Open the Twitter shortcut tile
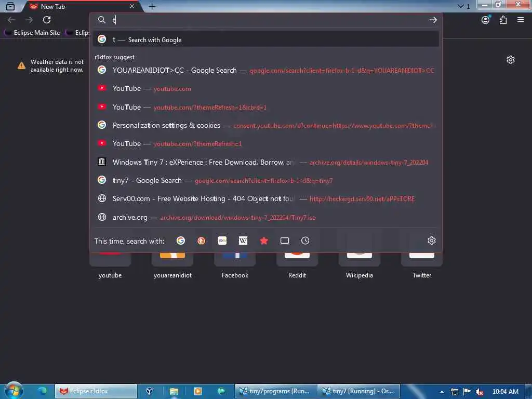This screenshot has height=399, width=532. coord(422,265)
